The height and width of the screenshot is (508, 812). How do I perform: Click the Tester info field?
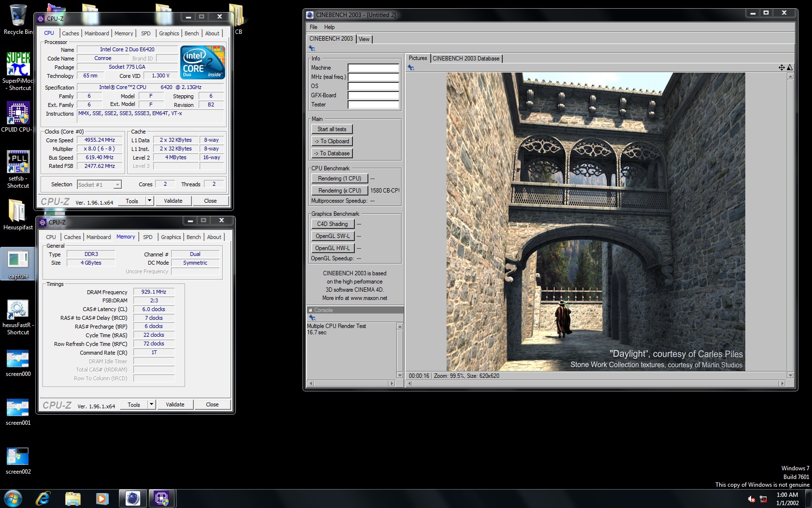click(373, 105)
